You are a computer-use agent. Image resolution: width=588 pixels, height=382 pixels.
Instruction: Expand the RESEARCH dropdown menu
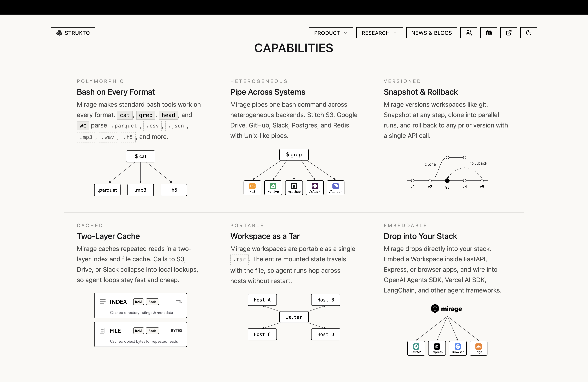tap(379, 33)
